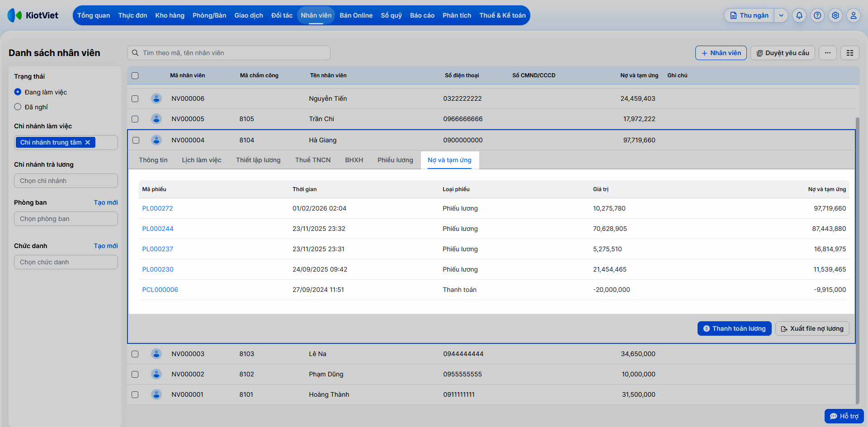This screenshot has width=868, height=427.
Task: Open the Chọn phòng ban dropdown
Action: (x=66, y=219)
